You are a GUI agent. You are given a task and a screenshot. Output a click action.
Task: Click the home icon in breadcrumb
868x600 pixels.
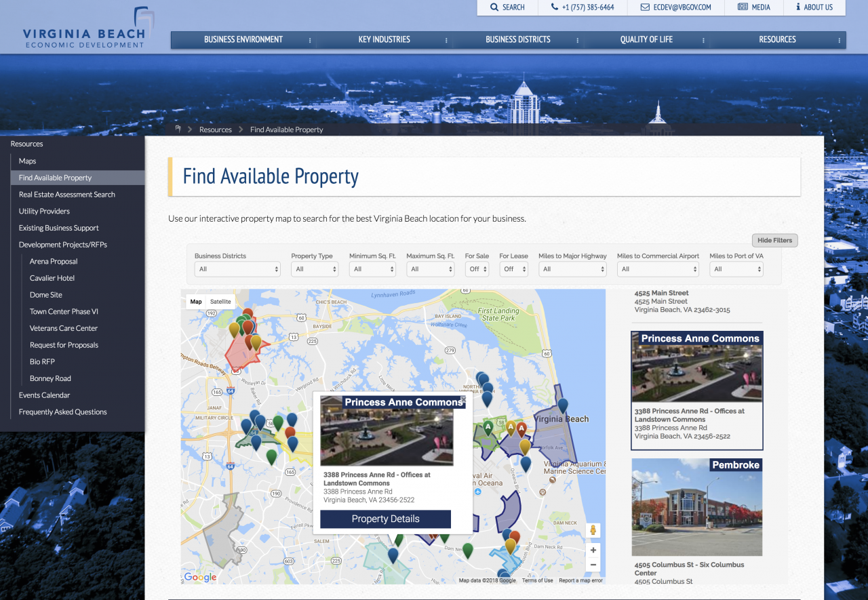(x=178, y=129)
